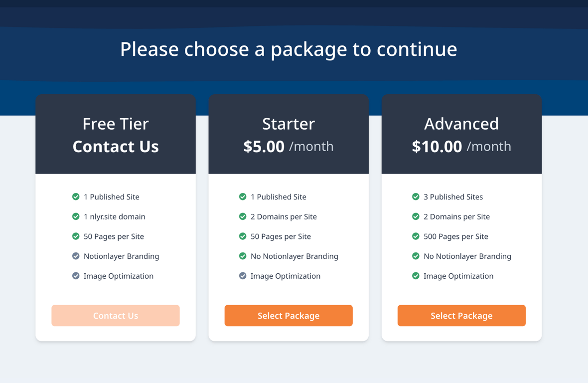This screenshot has width=588, height=383.
Task: Click gray check beside Free Tier 'Image Optimization'
Action: click(x=76, y=276)
